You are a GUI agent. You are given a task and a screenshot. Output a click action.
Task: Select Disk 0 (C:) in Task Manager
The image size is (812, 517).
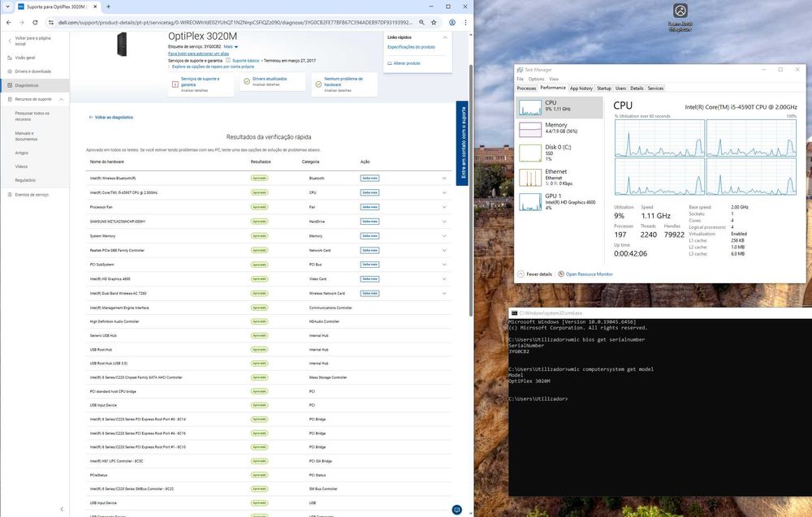[559, 153]
